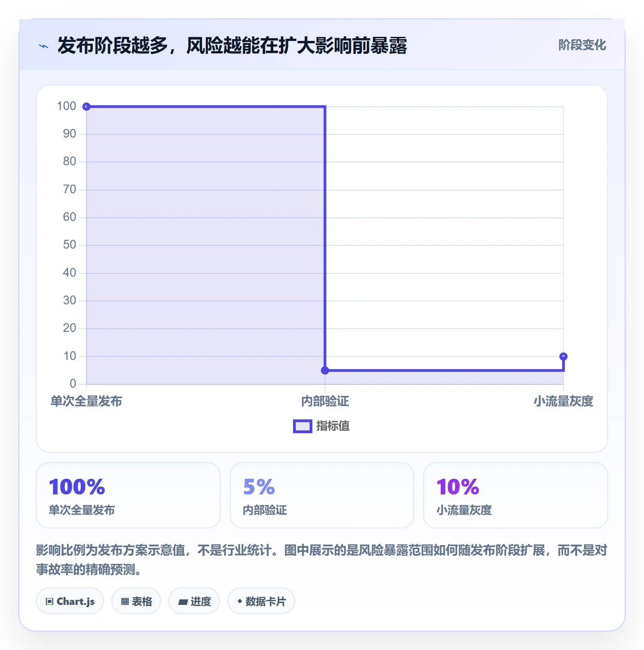The height and width of the screenshot is (650, 644).
Task: Click the 单次全量发布 x-axis label
Action: pos(86,401)
